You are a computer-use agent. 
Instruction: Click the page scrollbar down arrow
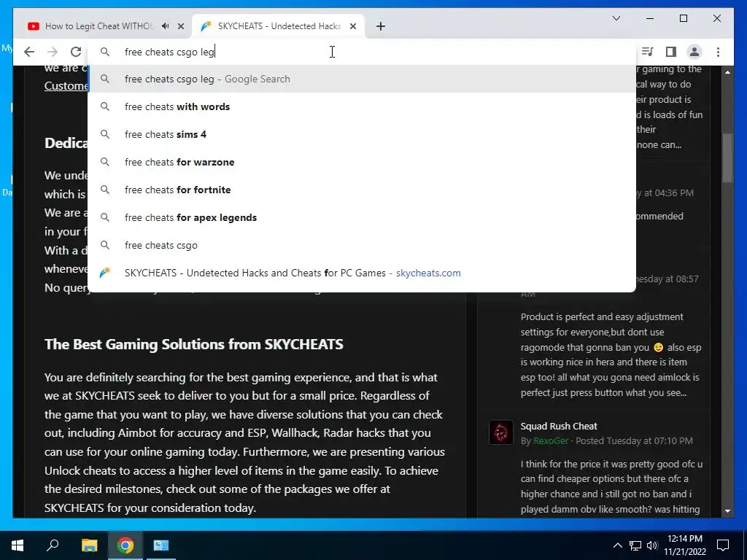click(x=727, y=511)
